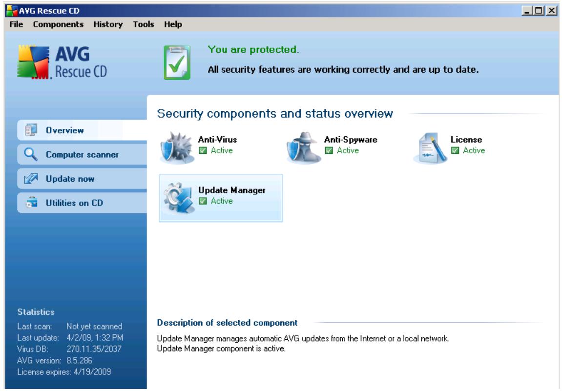Image resolution: width=562 pixels, height=392 pixels.
Task: Open the Tools menu
Action: [x=144, y=24]
